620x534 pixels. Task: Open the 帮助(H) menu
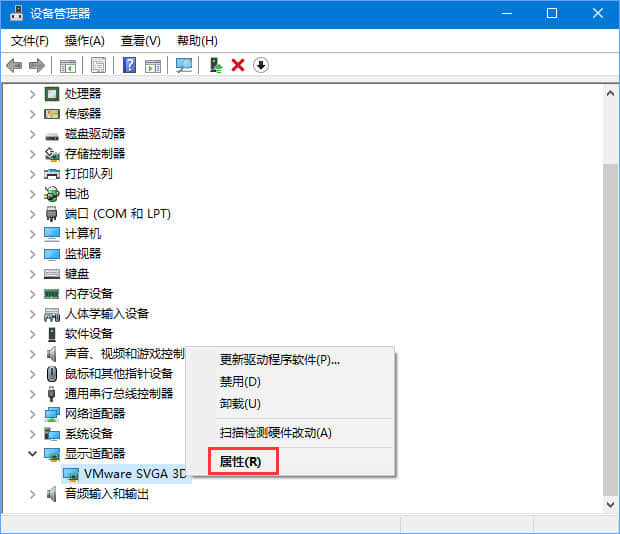(197, 41)
